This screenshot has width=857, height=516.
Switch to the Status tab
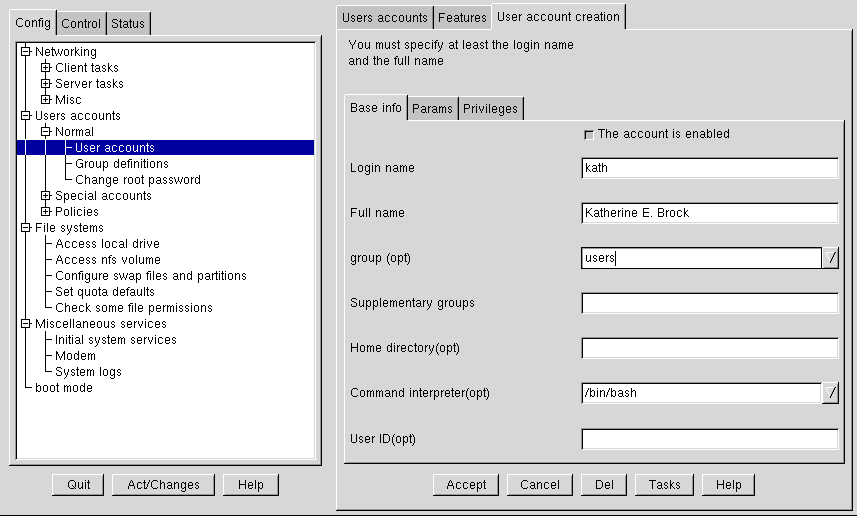tap(127, 24)
